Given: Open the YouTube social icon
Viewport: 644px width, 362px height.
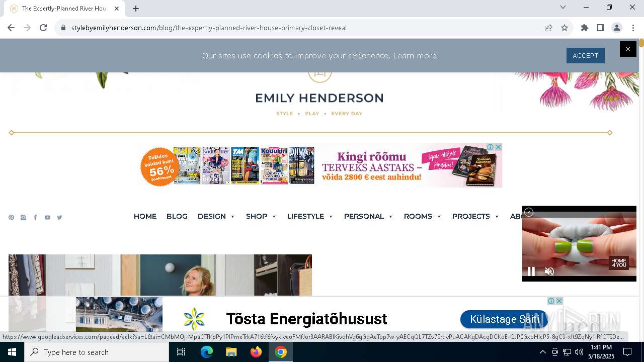Looking at the screenshot, I should pyautogui.click(x=47, y=218).
